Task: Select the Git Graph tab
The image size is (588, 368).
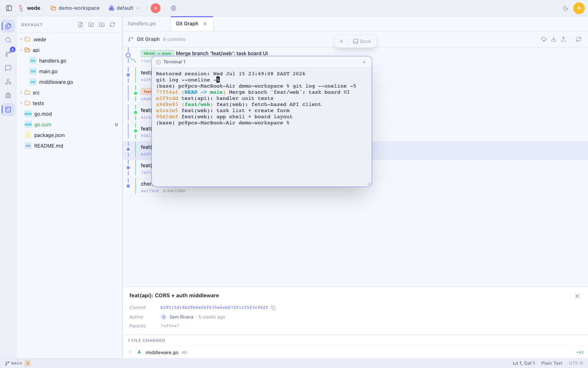Action: coord(187,24)
